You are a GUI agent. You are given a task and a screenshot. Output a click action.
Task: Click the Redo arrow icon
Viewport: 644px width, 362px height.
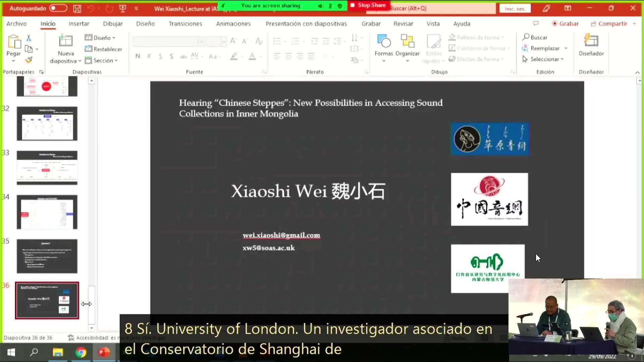109,8
